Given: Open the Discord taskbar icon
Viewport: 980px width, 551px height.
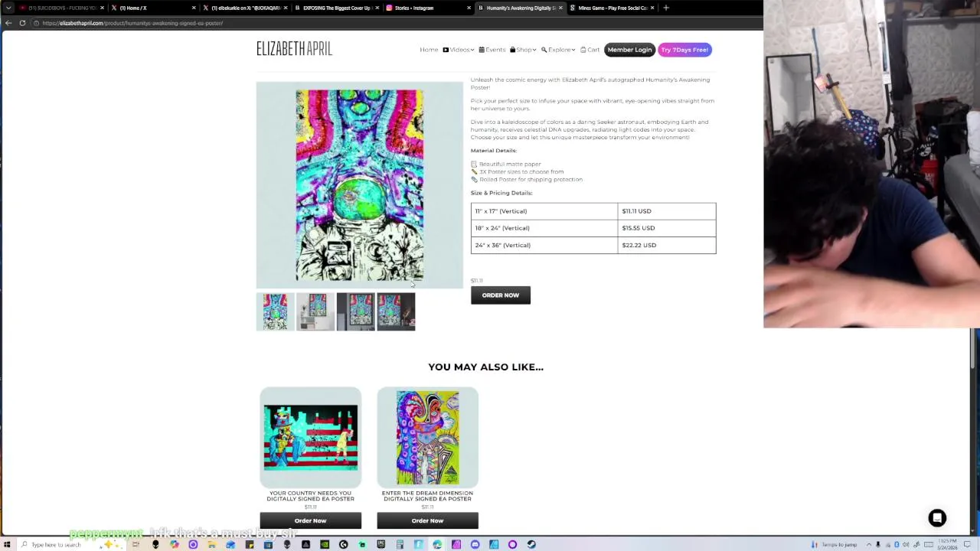Looking at the screenshot, I should tap(475, 544).
